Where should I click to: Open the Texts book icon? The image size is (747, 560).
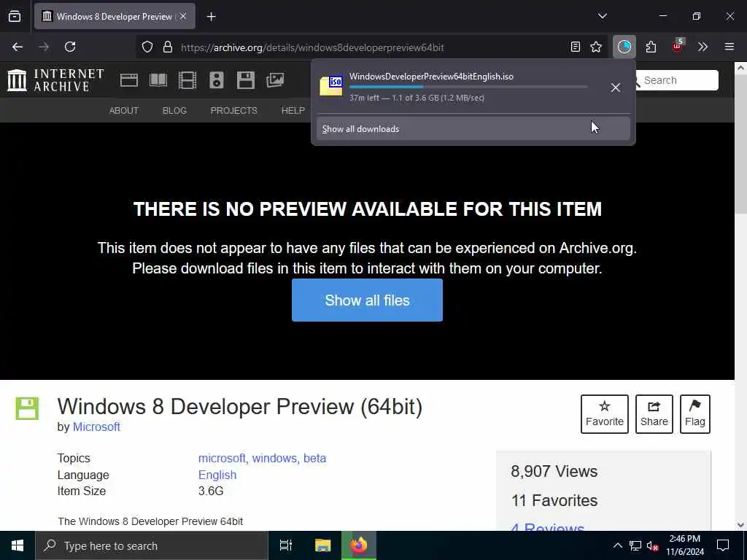158,80
